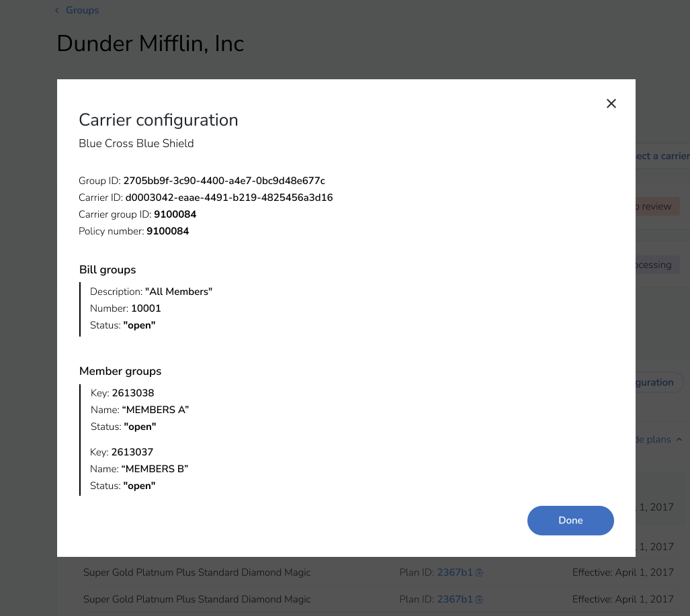Click the Carrier configuration heading

tap(159, 120)
